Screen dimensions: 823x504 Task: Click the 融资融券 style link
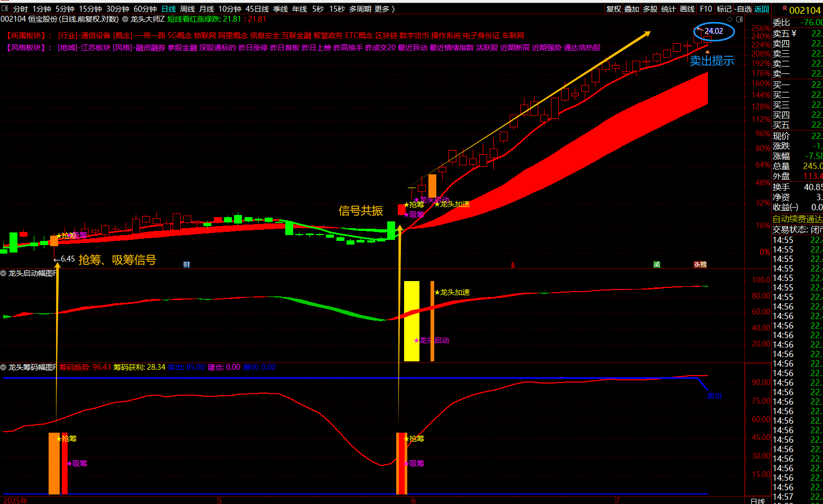(151, 48)
